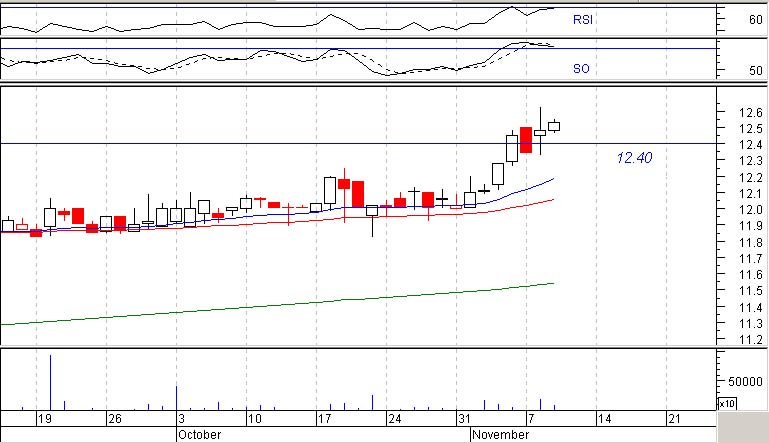Image resolution: width=769 pixels, height=443 pixels.
Task: Select the November month label
Action: [500, 435]
